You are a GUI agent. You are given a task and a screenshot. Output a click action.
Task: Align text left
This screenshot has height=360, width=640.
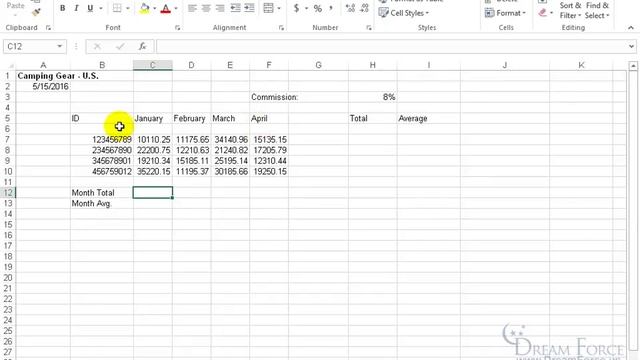[192, 8]
